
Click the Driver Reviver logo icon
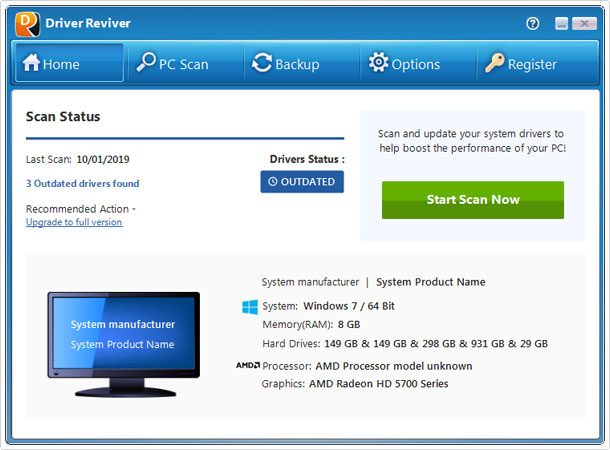[x=27, y=24]
